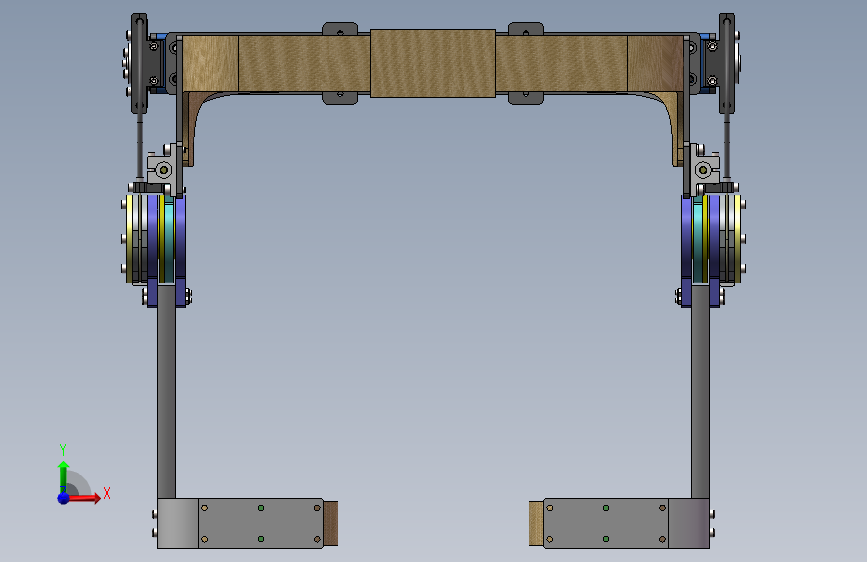Select the wooden pad on left foot end
867x562 pixels.
click(x=331, y=523)
